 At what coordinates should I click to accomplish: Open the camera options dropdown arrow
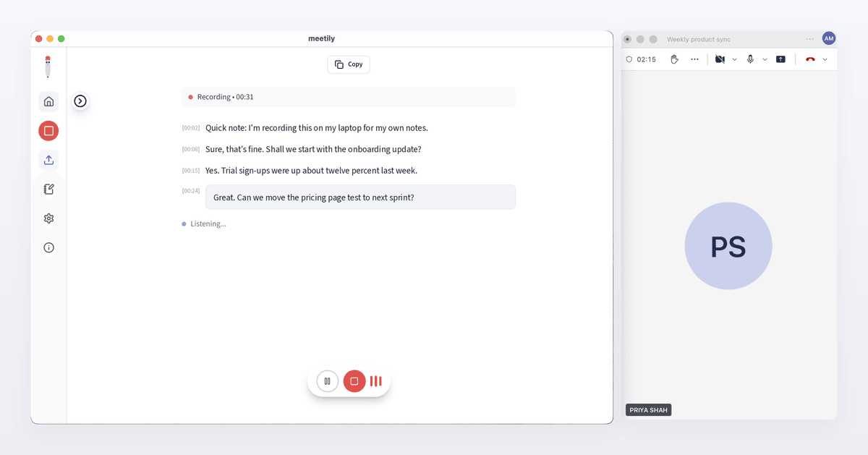[x=735, y=59]
